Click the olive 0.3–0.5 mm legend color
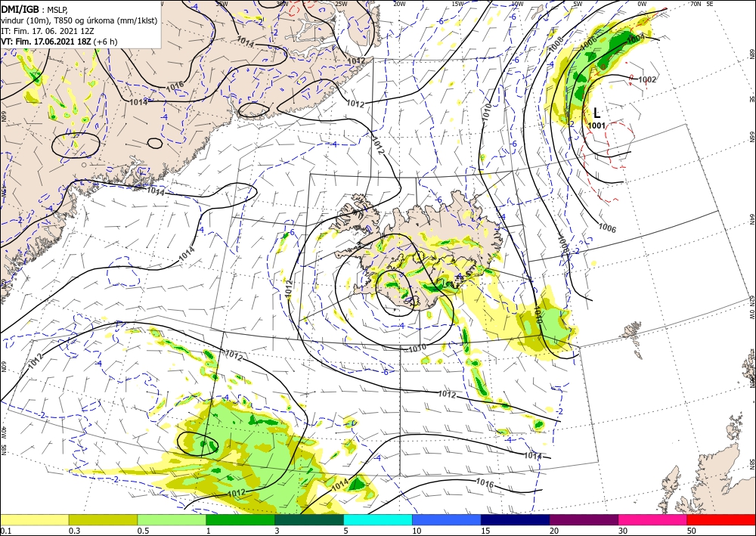This screenshot has width=756, height=536. click(x=103, y=519)
